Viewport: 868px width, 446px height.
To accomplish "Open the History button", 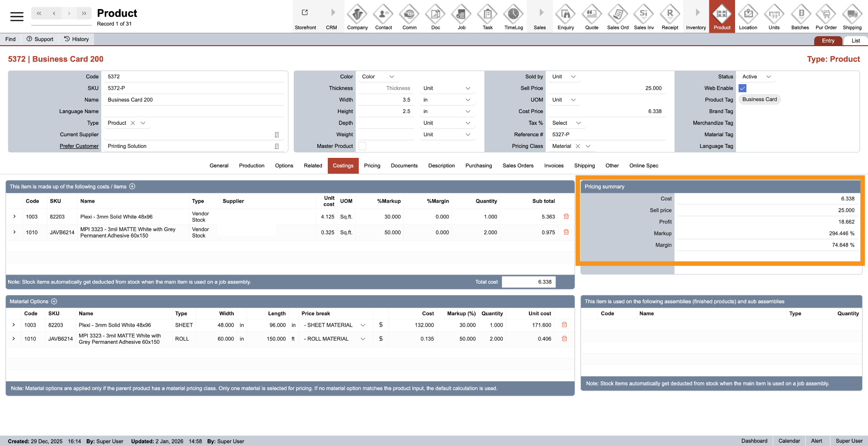I will pos(76,39).
